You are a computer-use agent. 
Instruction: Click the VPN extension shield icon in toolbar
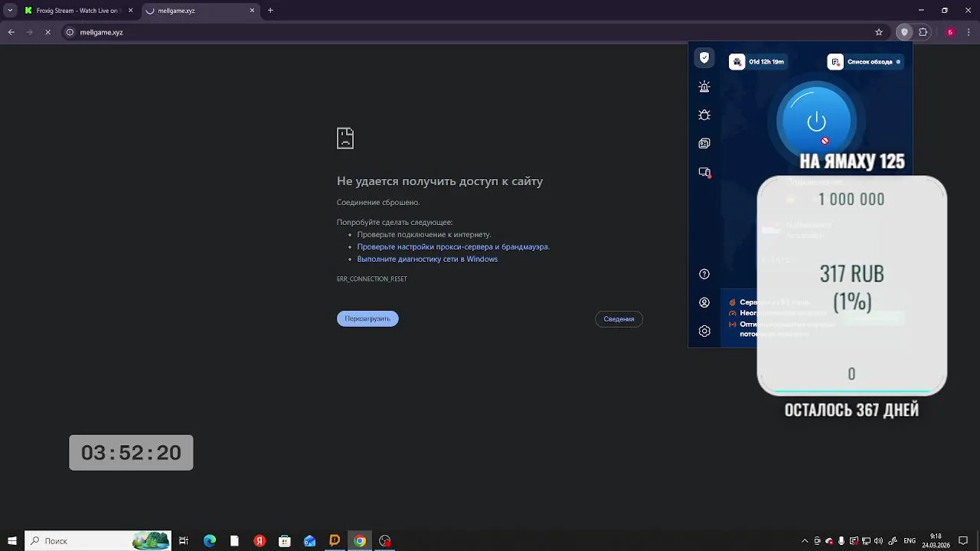[904, 32]
